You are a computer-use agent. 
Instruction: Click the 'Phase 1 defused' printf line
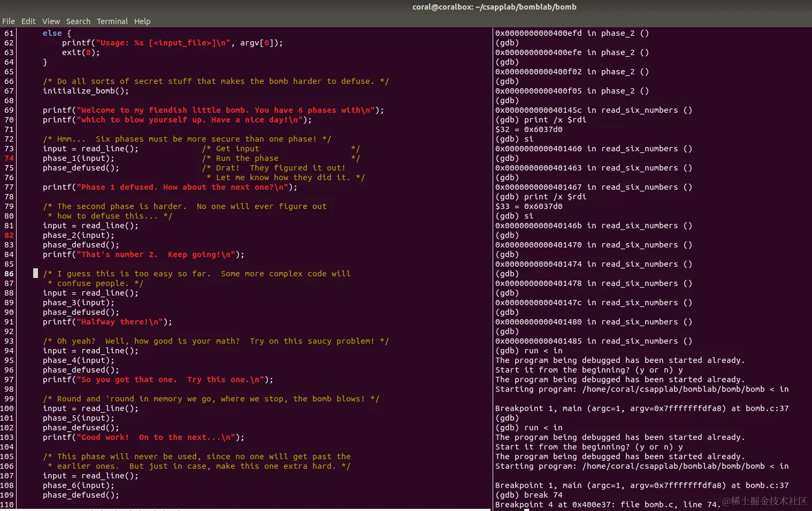[x=170, y=187]
